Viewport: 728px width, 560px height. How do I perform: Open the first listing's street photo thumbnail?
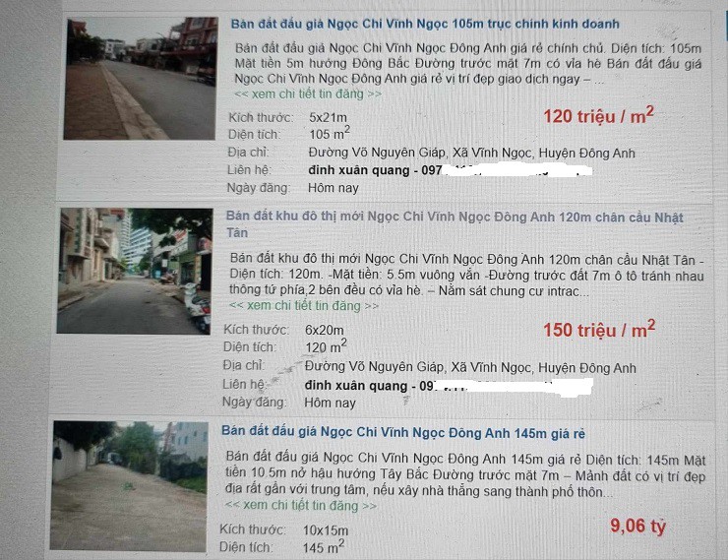pyautogui.click(x=141, y=79)
